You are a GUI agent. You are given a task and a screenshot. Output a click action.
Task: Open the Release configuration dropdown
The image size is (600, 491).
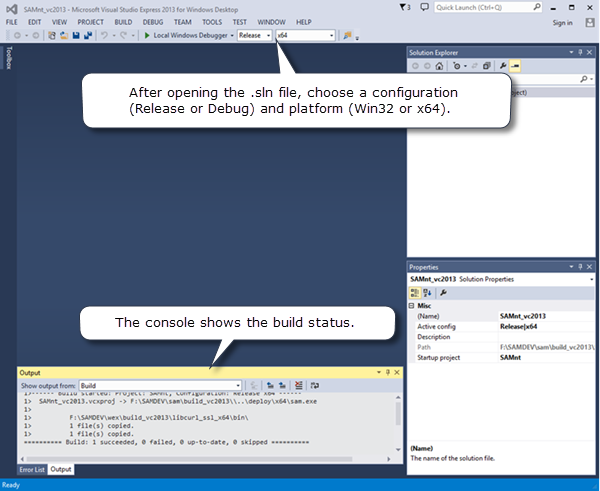(x=254, y=35)
